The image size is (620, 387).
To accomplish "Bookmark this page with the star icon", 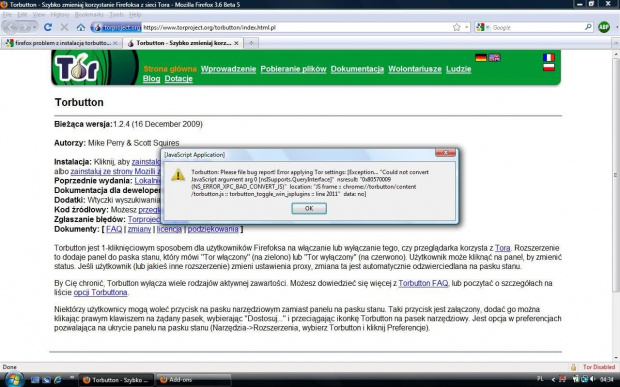I will pyautogui.click(x=456, y=27).
